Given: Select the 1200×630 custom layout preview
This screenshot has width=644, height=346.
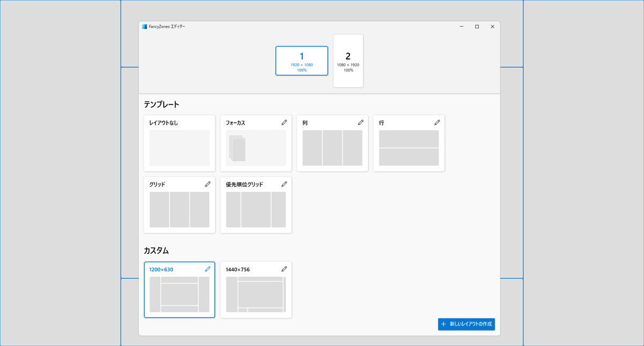Looking at the screenshot, I should 179,294.
